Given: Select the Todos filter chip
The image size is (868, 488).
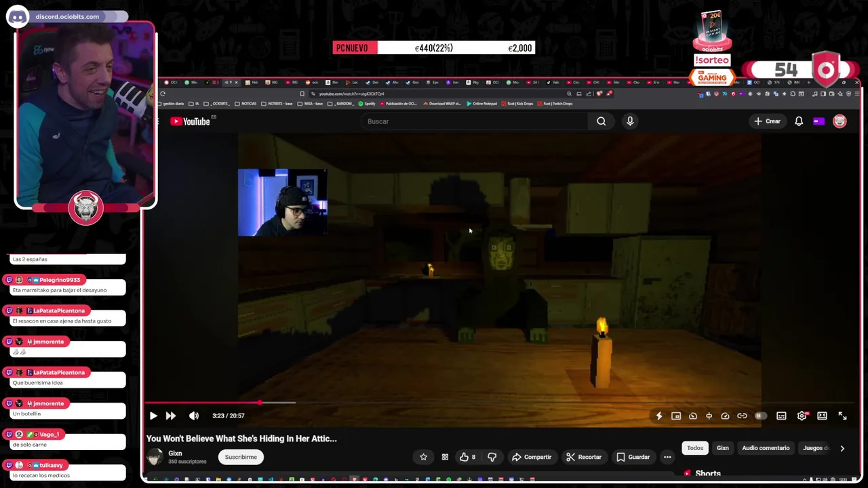Looking at the screenshot, I should coord(695,448).
